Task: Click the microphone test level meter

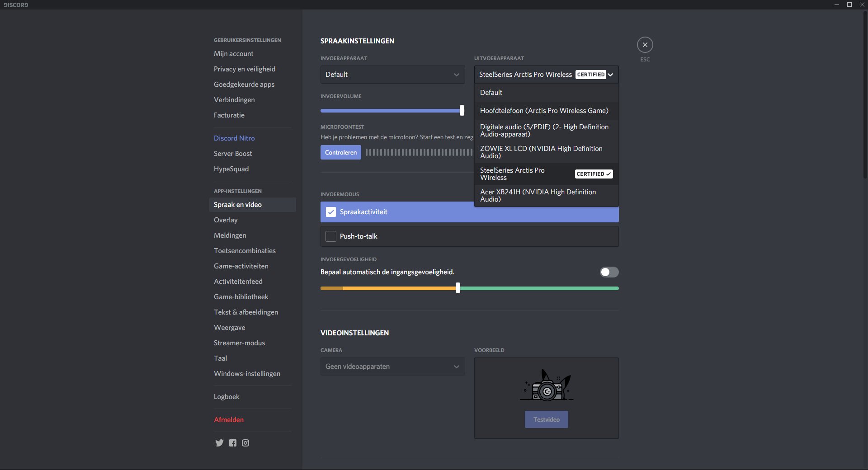Action: [x=419, y=152]
